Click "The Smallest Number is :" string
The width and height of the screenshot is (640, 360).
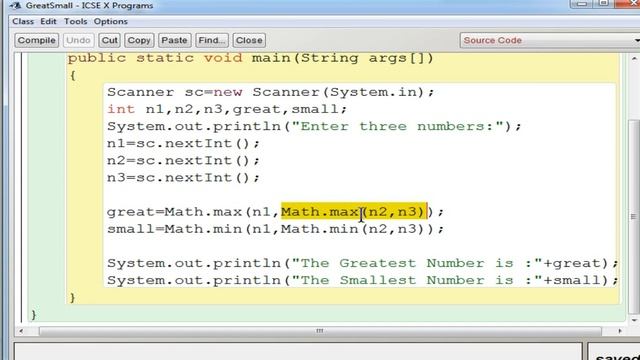point(417,280)
